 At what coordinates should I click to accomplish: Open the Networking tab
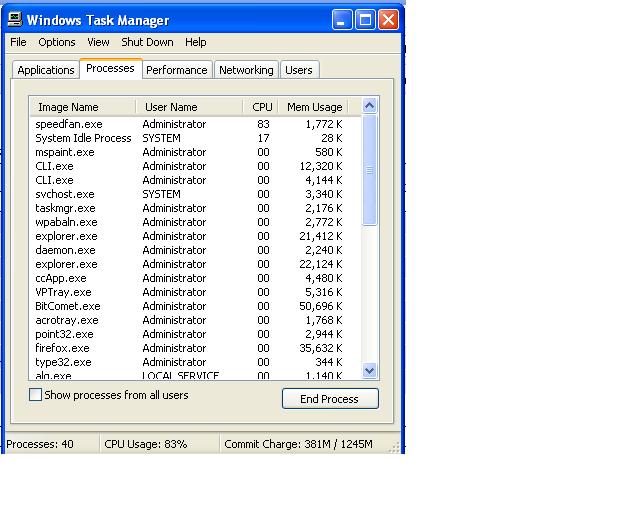[246, 70]
